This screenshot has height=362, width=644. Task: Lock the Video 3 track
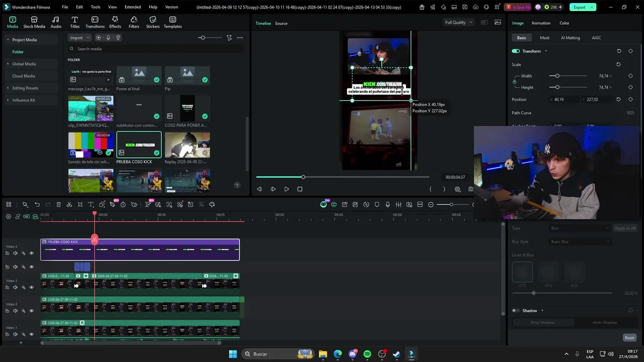[7, 288]
